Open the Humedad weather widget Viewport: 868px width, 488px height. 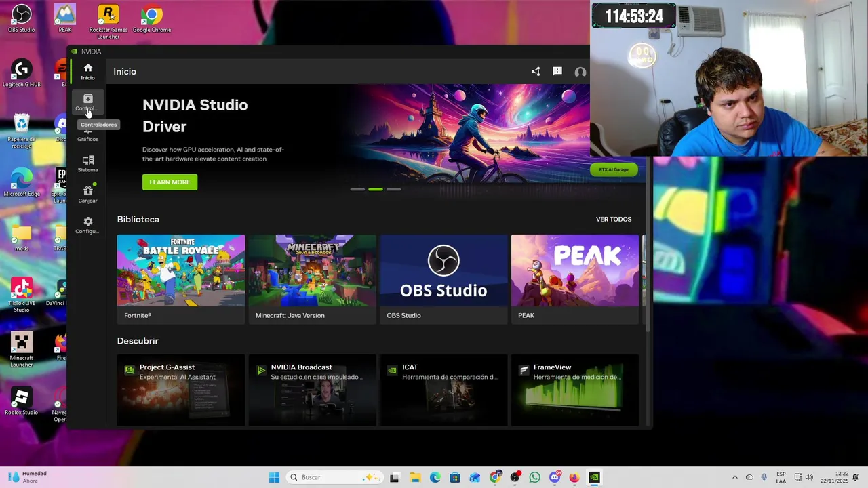tap(27, 477)
